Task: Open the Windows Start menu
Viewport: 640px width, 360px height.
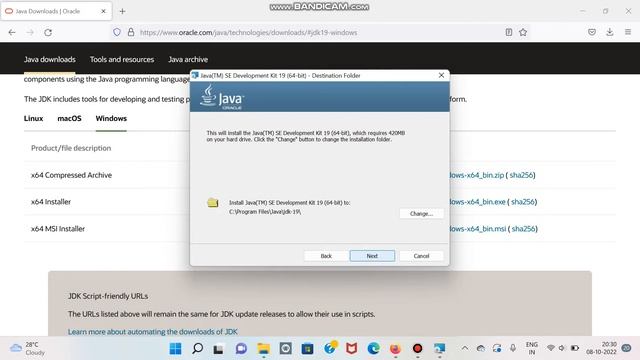Action: pyautogui.click(x=176, y=349)
